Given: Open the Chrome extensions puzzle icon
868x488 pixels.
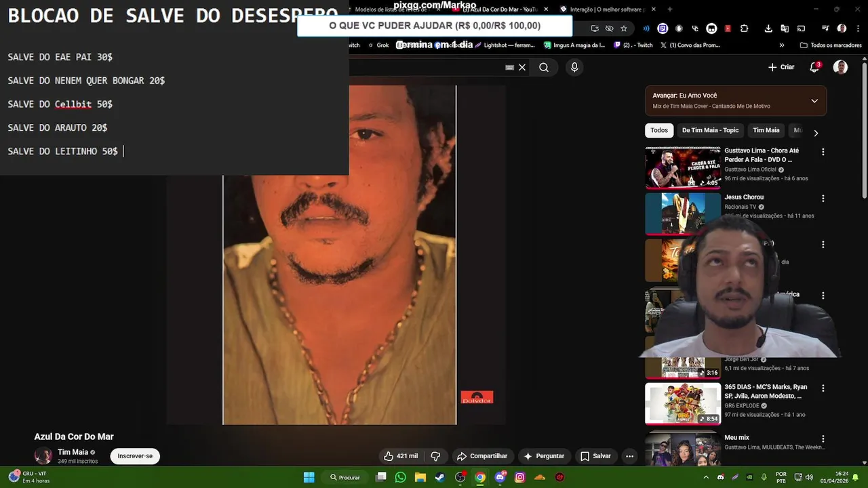Looking at the screenshot, I should point(744,28).
